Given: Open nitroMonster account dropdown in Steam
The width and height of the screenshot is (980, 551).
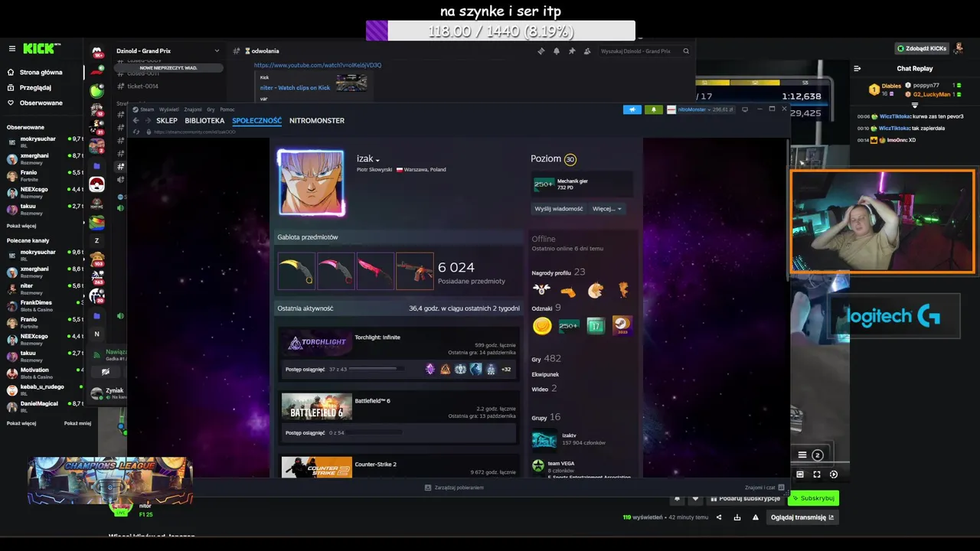Looking at the screenshot, I should point(700,109).
